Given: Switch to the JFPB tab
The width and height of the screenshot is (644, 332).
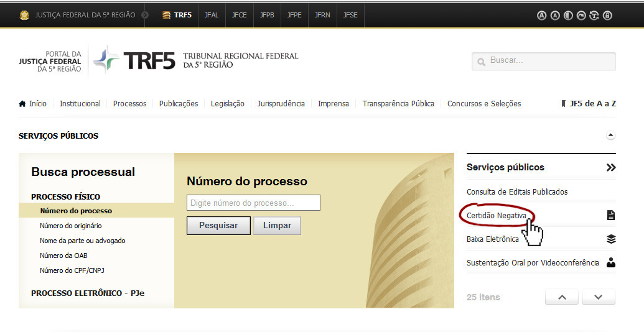Looking at the screenshot, I should (267, 15).
